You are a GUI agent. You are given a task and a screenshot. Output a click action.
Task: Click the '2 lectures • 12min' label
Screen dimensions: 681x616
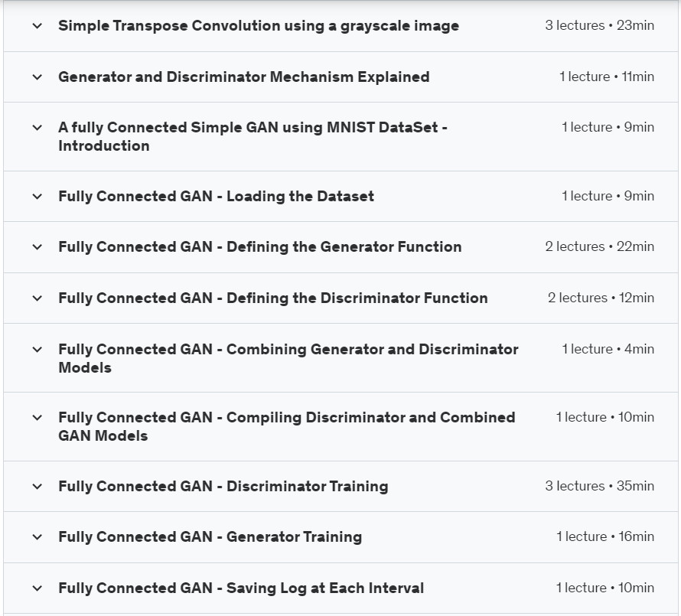601,298
